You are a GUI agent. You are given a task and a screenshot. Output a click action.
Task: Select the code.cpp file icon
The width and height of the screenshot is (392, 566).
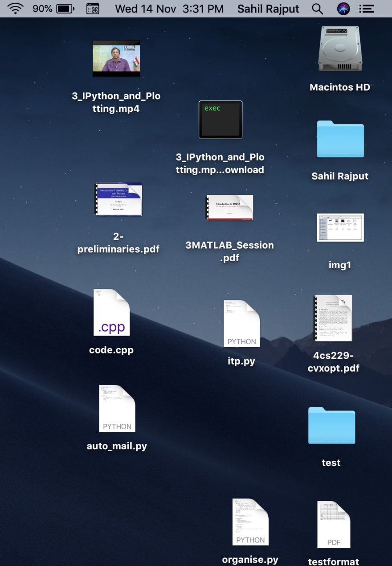111,312
